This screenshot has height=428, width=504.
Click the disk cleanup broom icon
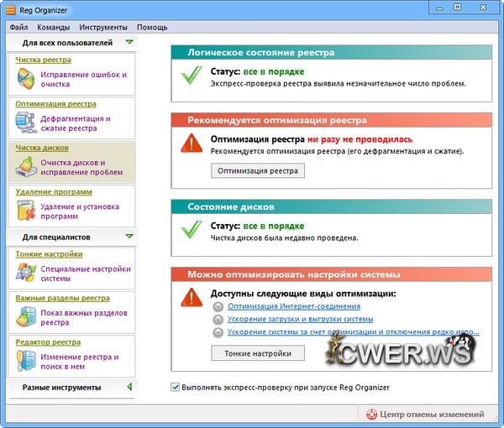click(x=26, y=168)
